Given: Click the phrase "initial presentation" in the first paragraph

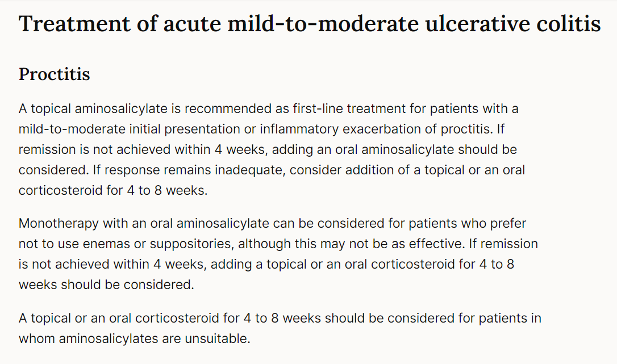Looking at the screenshot, I should coord(169,129).
